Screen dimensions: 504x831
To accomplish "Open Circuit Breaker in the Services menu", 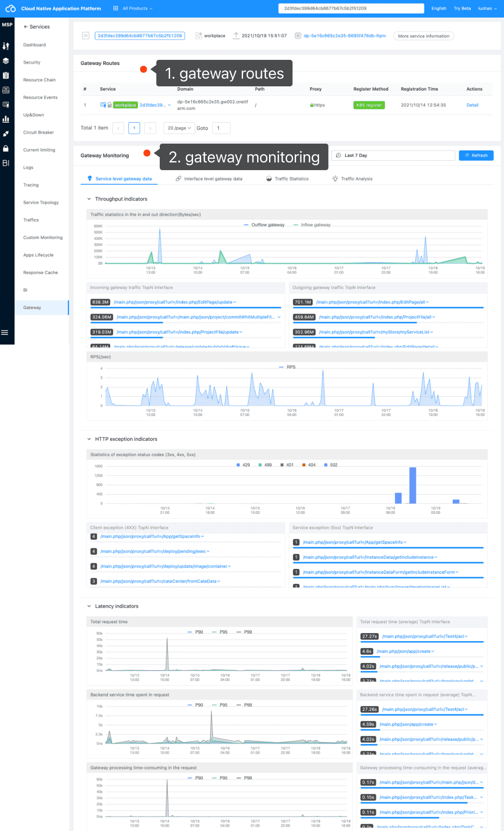I will click(38, 133).
